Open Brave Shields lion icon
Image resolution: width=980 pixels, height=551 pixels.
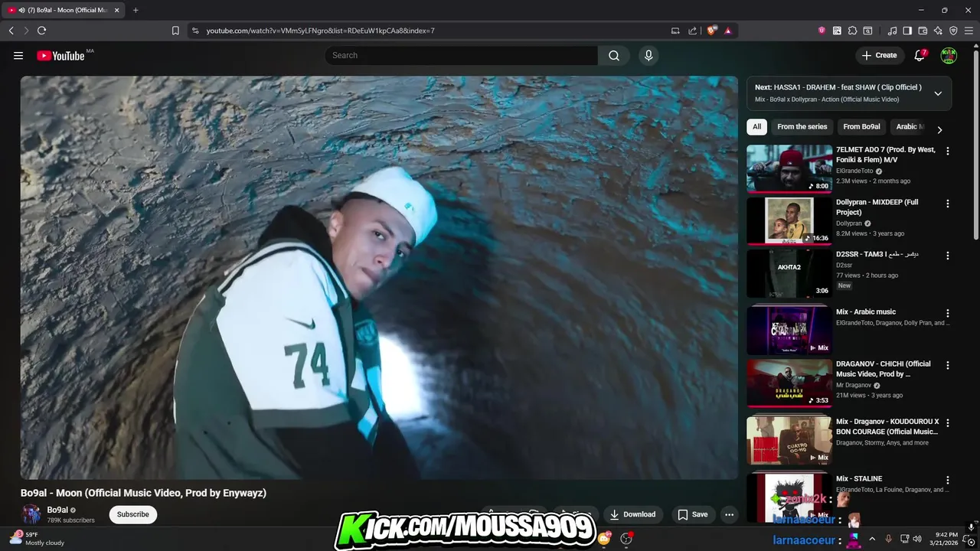click(712, 31)
